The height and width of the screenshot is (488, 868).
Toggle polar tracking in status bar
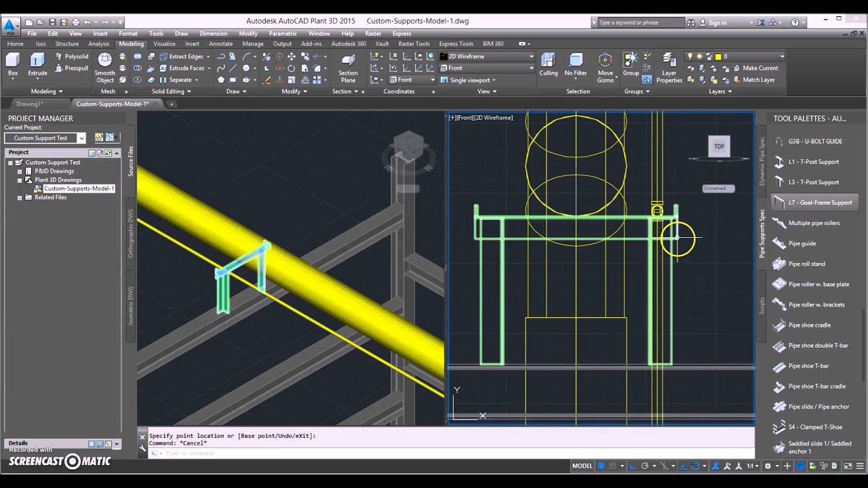(x=645, y=466)
